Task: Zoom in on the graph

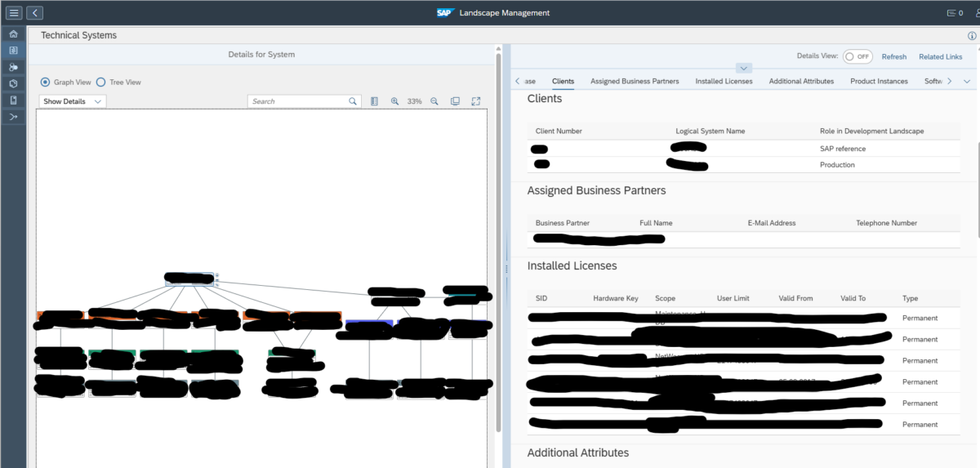Action: (394, 101)
